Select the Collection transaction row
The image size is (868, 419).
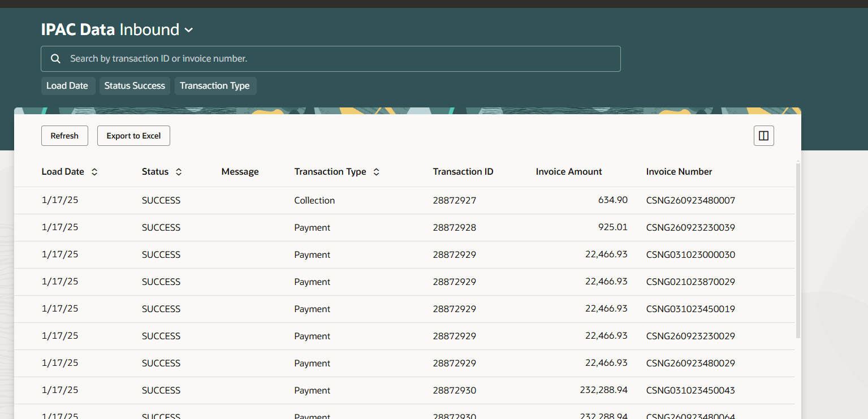(314, 200)
